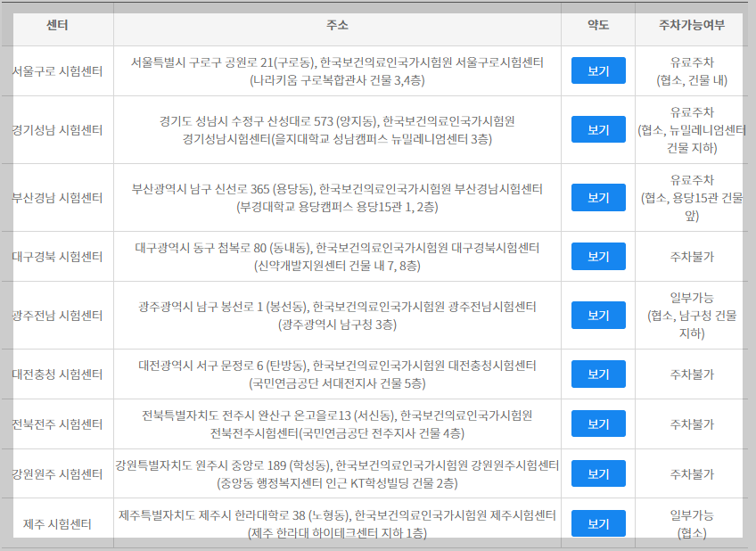Show the map of 광주전남 시험센터

[598, 316]
